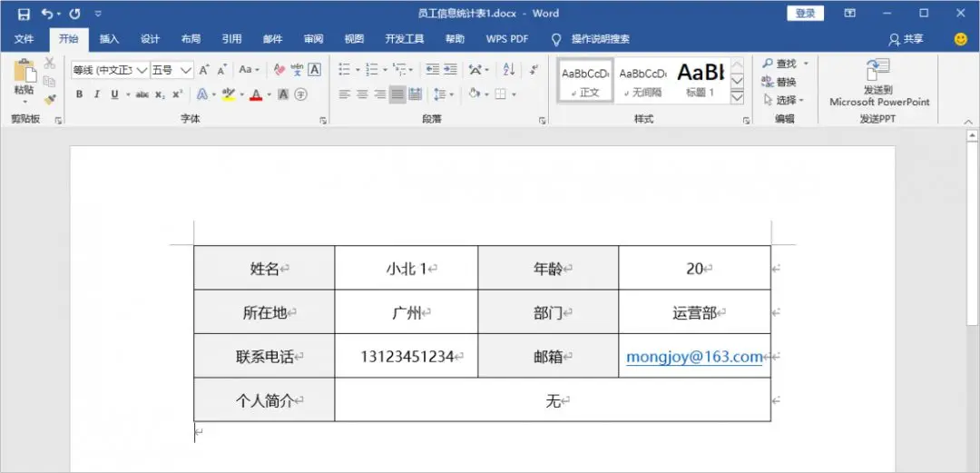Click the Sort A-Z icon

pyautogui.click(x=509, y=70)
